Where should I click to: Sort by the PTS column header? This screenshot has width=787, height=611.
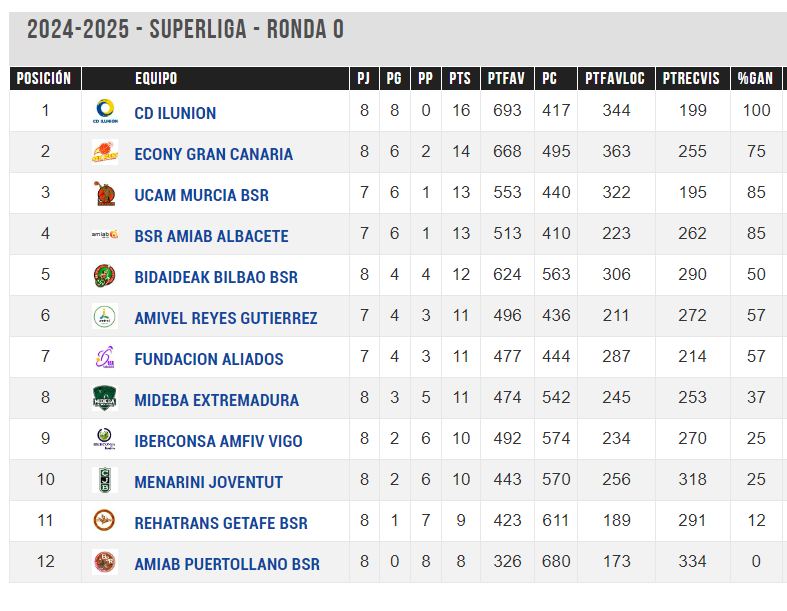(460, 78)
